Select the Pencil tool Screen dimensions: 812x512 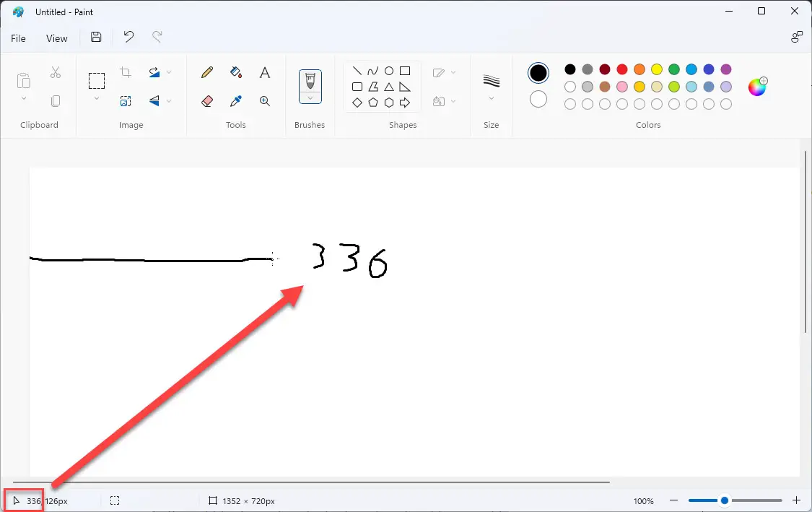point(207,72)
